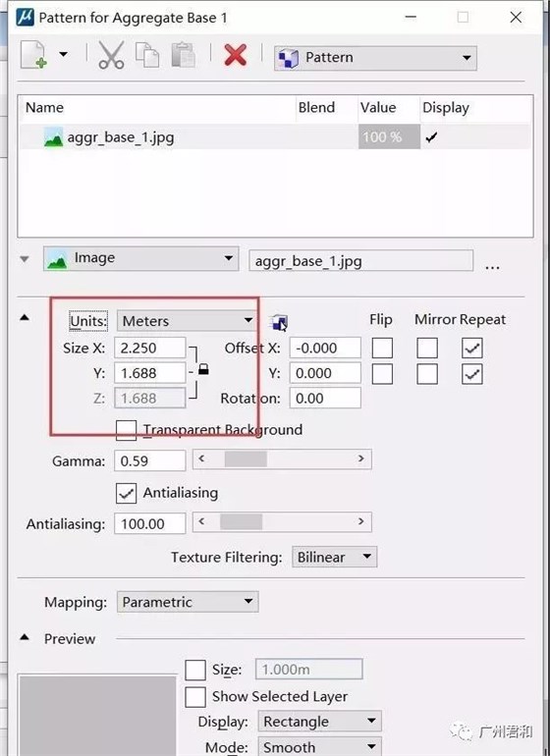Click the New Layer icon
This screenshot has height=756, width=550.
(x=33, y=55)
